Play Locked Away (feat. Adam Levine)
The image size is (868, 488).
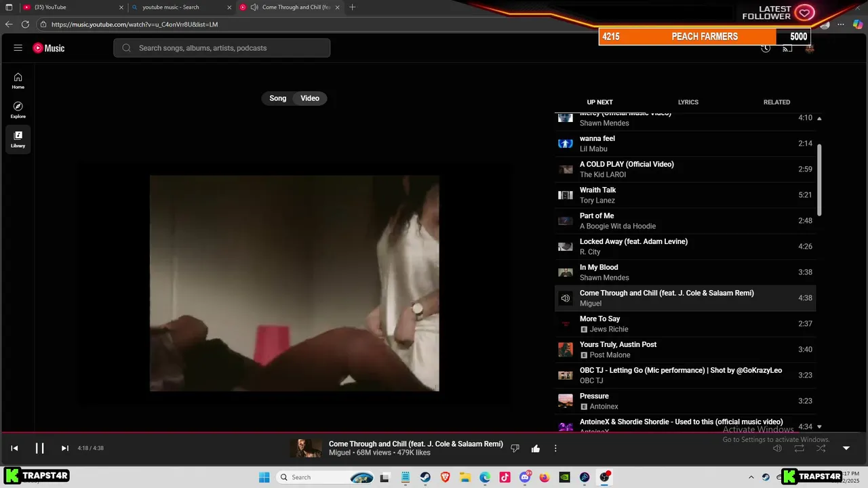point(685,247)
